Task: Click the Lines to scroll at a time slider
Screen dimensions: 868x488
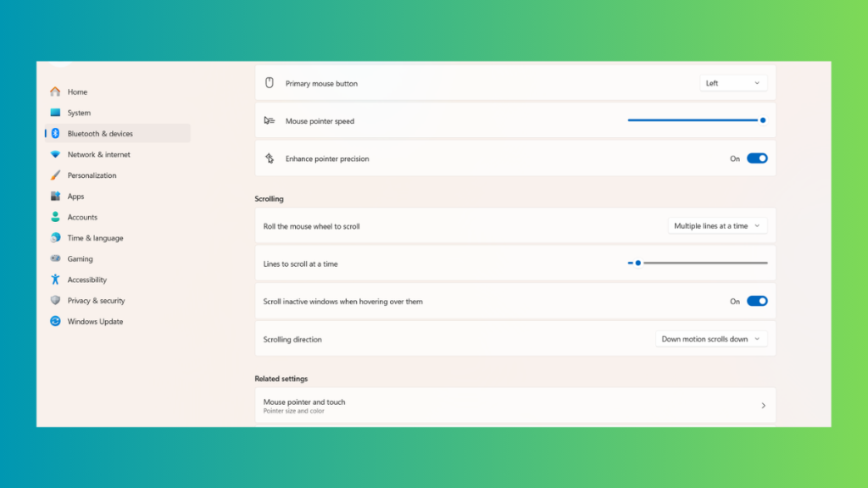Action: [698, 263]
